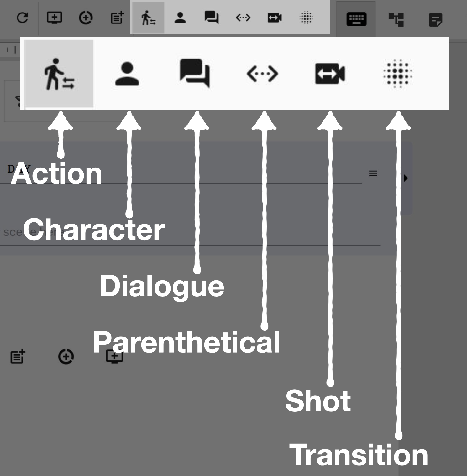Click the enlarged Transition dotted-circle icon
Viewport: 467px width, 476px height.
398,74
